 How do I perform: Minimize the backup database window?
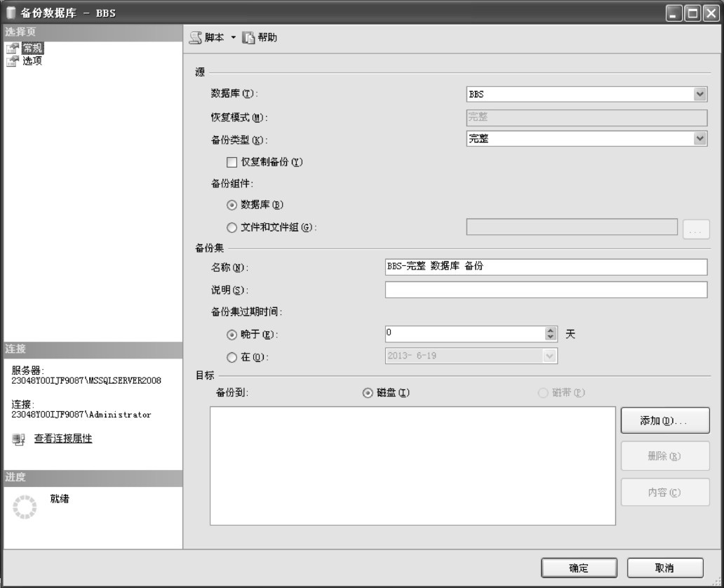tap(673, 13)
